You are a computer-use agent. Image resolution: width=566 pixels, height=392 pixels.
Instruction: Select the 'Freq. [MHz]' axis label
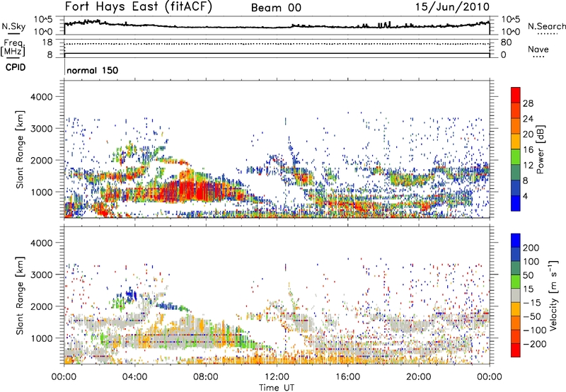[13, 47]
